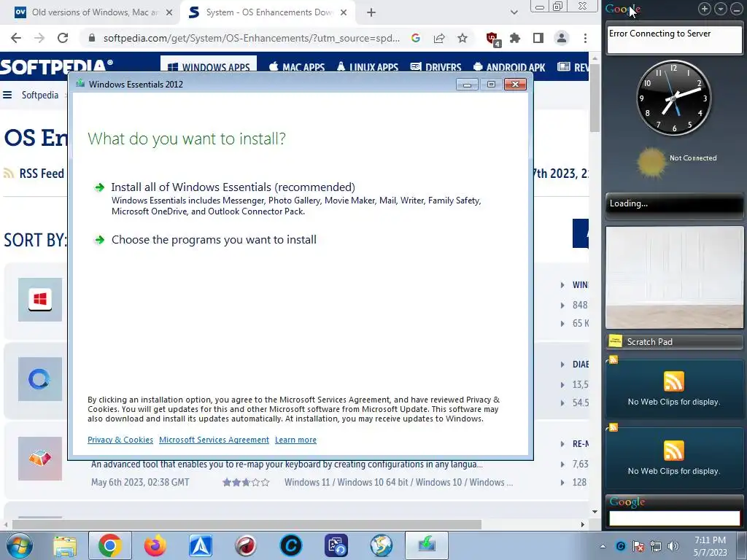Viewport: 747px width, 560px height.
Task: Open the Microsoft Services Agreement link
Action: (x=214, y=440)
